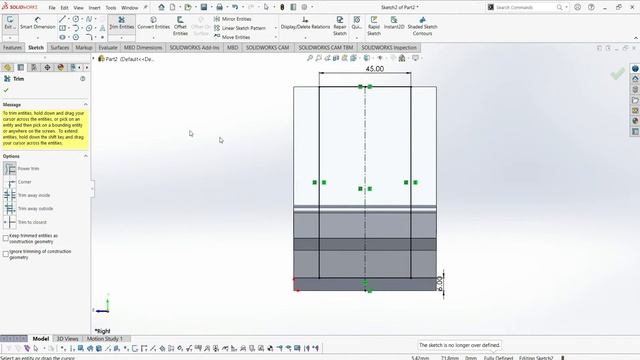Open the Motion Study 1 tab

coord(105,339)
